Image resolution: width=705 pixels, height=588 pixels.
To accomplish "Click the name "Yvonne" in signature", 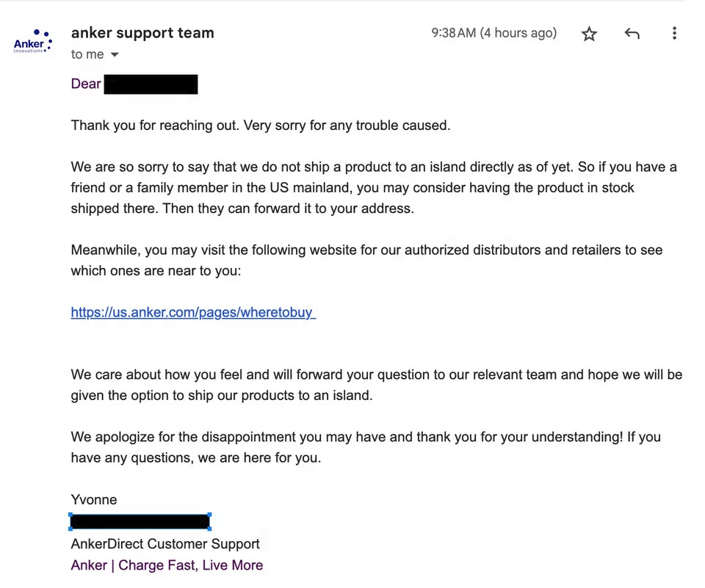I will point(94,500).
